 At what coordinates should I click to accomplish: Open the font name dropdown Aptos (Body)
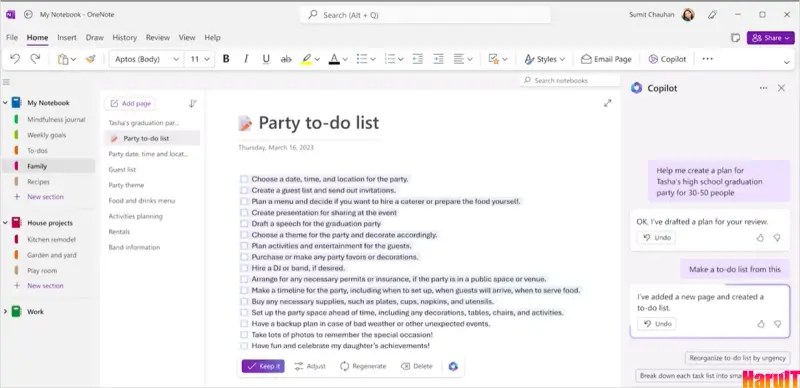click(x=147, y=59)
